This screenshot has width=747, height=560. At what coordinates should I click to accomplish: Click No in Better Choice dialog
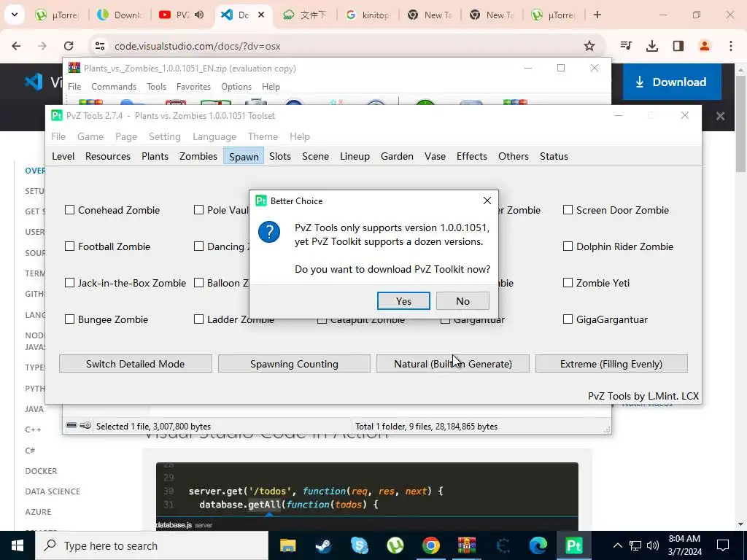pyautogui.click(x=462, y=301)
